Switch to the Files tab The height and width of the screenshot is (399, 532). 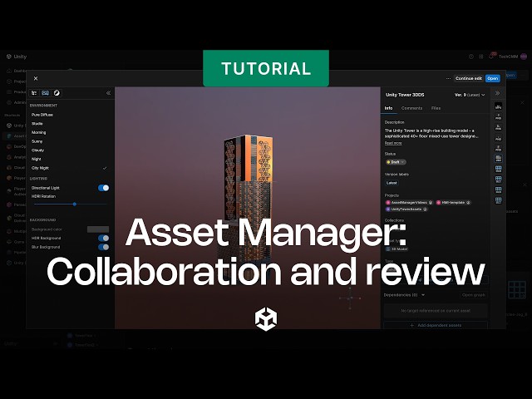pyautogui.click(x=436, y=108)
